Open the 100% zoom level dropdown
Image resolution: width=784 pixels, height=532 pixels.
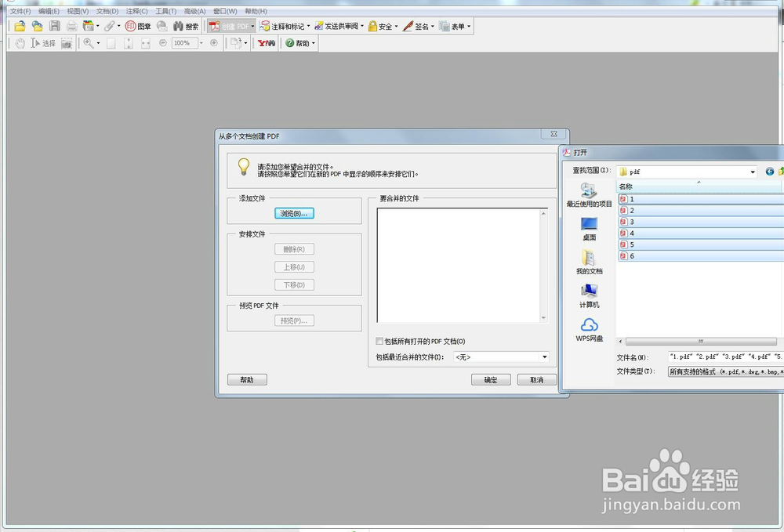tap(201, 43)
